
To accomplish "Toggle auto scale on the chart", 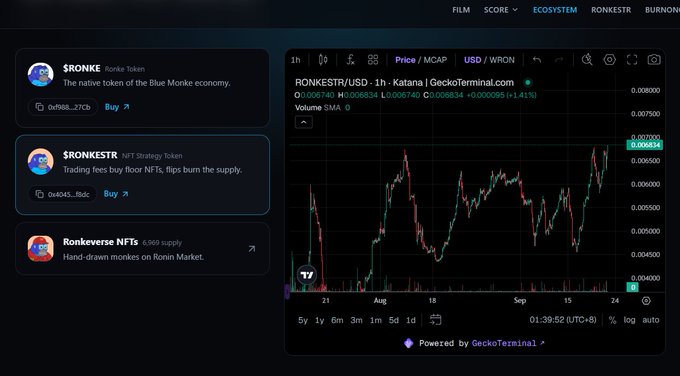I will [651, 320].
